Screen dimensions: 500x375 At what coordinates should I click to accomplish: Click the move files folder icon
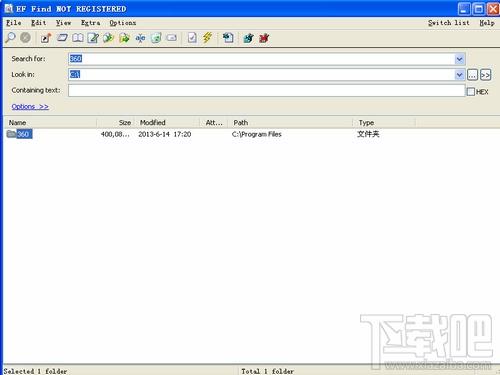click(124, 38)
